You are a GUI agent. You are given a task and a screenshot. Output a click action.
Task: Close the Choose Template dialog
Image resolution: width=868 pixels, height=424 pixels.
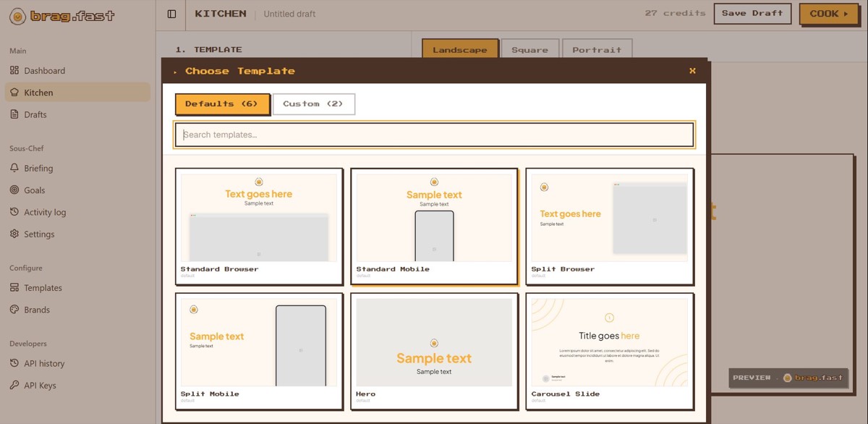692,71
